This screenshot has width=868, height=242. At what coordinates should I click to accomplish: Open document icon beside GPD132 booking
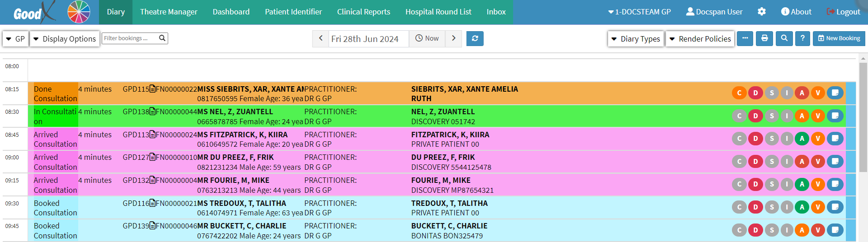tap(152, 181)
